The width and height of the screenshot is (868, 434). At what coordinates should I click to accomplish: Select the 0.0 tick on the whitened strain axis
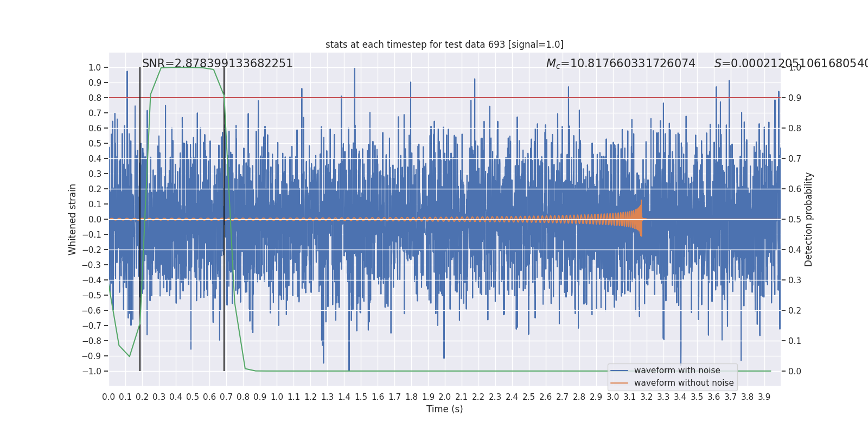click(95, 219)
